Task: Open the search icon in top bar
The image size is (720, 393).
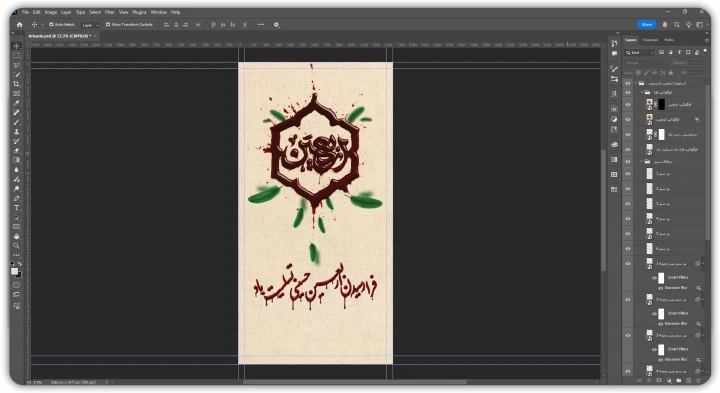Action: [676, 25]
